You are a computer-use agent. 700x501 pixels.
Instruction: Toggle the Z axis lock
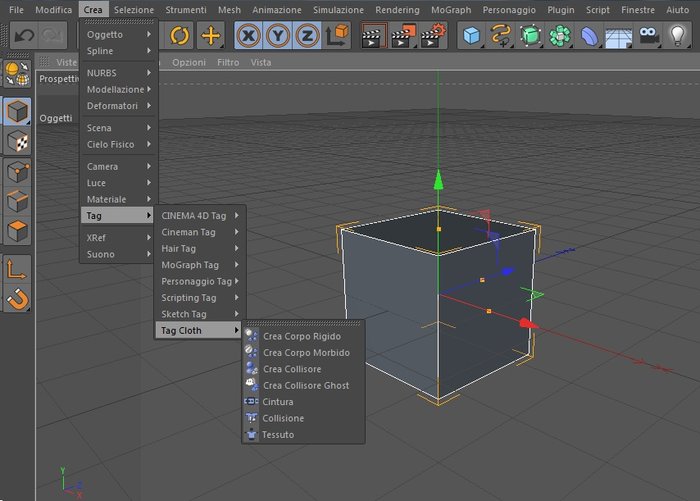(x=307, y=35)
